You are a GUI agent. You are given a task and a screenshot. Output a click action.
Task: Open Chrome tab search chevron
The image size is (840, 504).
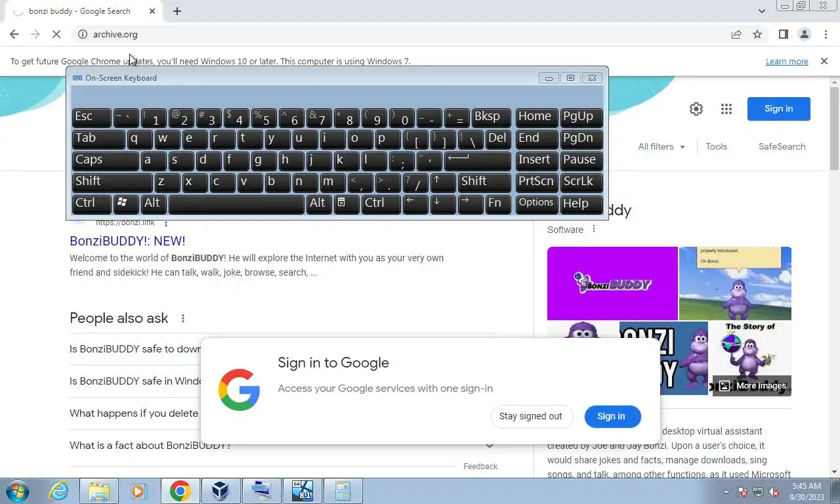click(x=761, y=11)
